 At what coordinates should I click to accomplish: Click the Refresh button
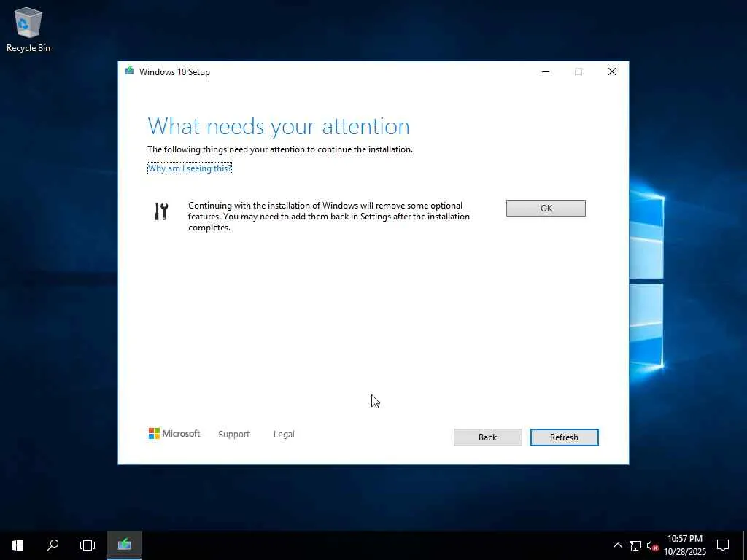click(564, 437)
